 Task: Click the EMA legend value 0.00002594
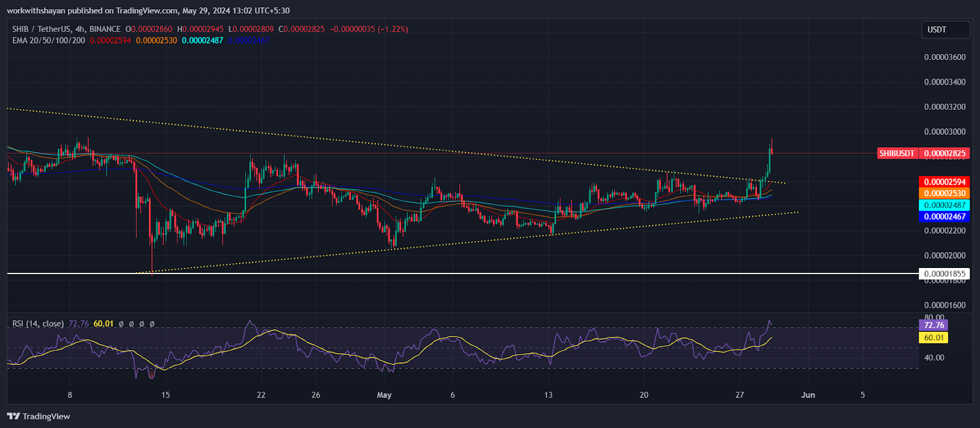pos(110,40)
